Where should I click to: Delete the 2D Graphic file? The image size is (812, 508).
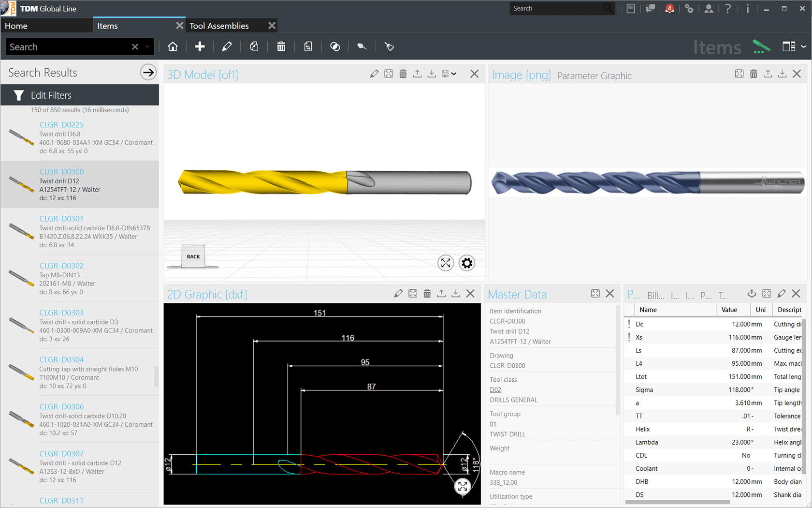(427, 294)
